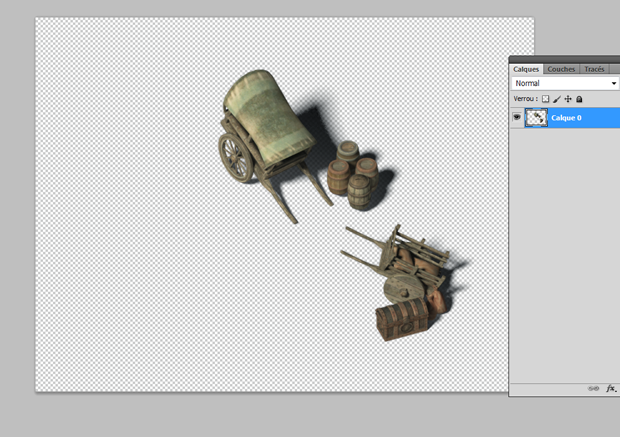Select the Calque 0 layer name
The image size is (620, 437).
[566, 118]
